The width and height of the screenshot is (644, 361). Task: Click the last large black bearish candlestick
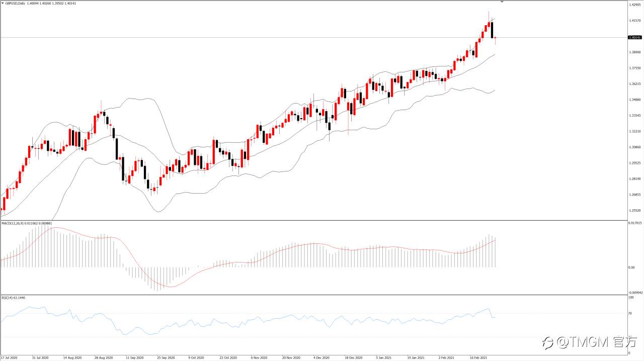[492, 30]
